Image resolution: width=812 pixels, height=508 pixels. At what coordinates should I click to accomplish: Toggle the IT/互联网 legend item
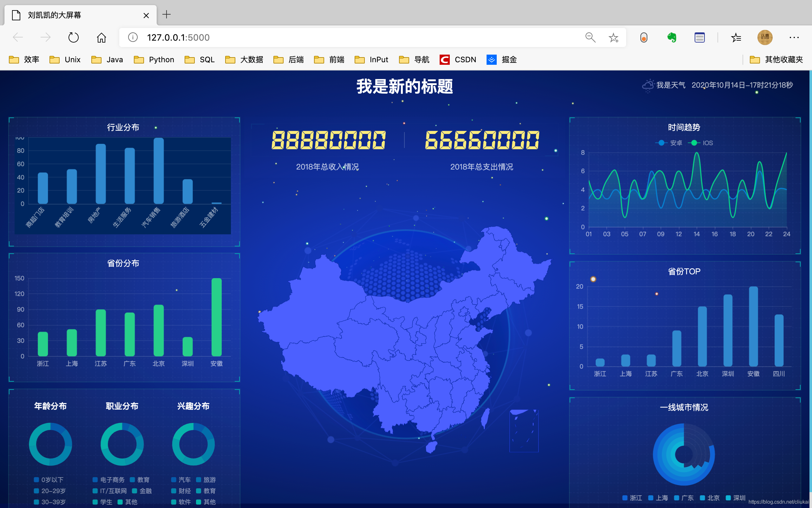click(x=110, y=491)
